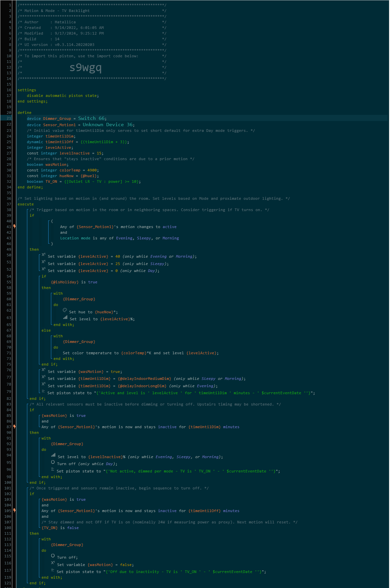The height and width of the screenshot is (588, 392).
Task: Select the Location mode condition on line 43
Action: [119, 238]
